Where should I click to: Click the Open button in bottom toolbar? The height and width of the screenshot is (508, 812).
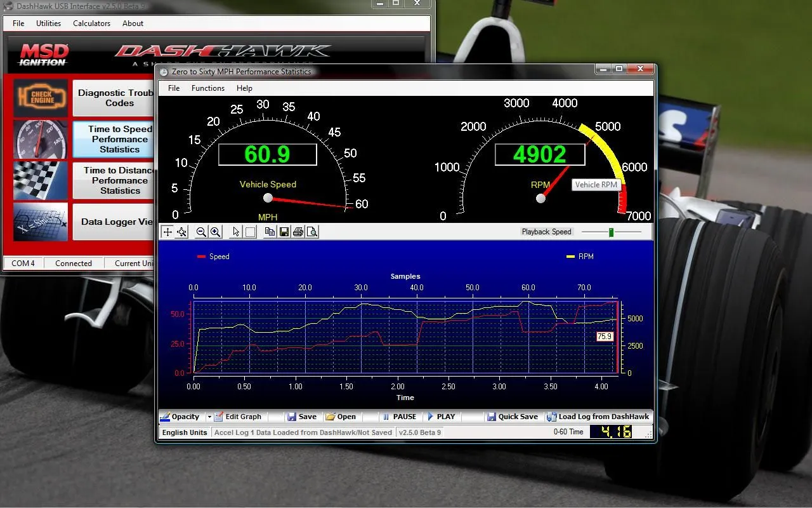pyautogui.click(x=341, y=417)
